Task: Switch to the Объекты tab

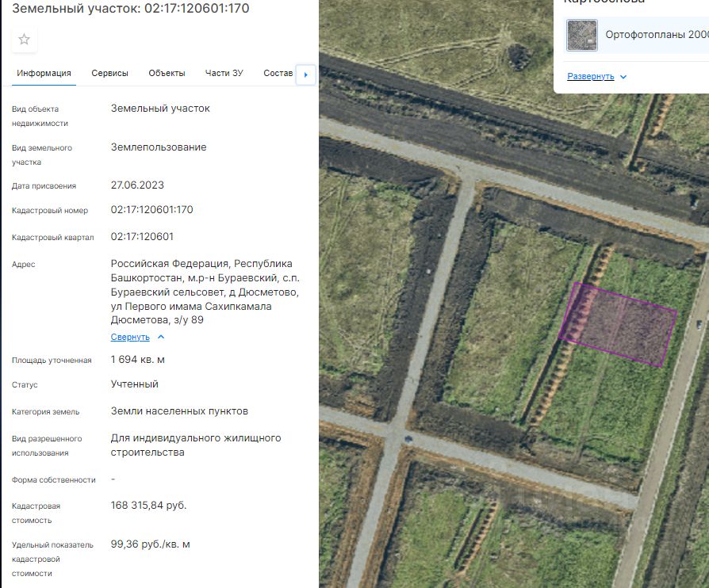Action: 167,73
